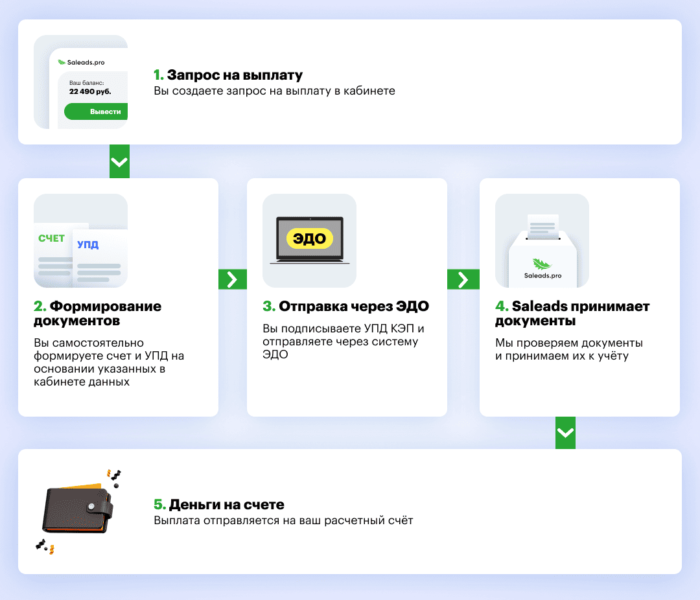Select the green СЧЕТ document icon
The image size is (700, 600).
(x=52, y=238)
